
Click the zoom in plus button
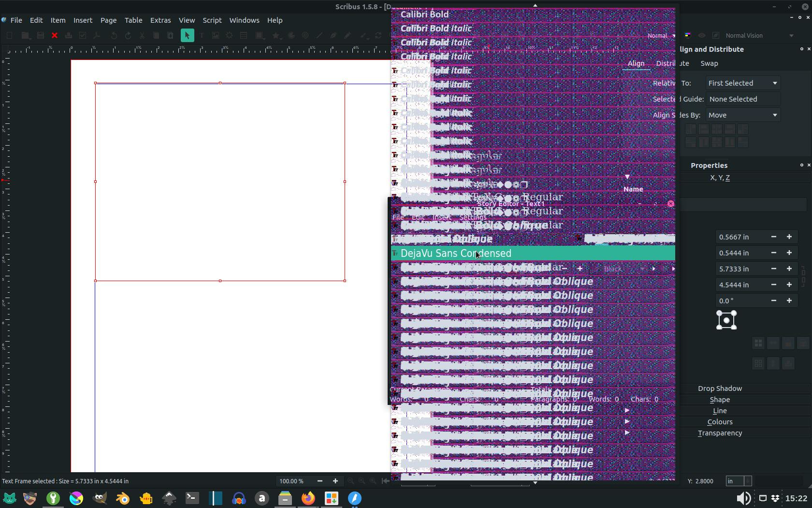pos(335,481)
